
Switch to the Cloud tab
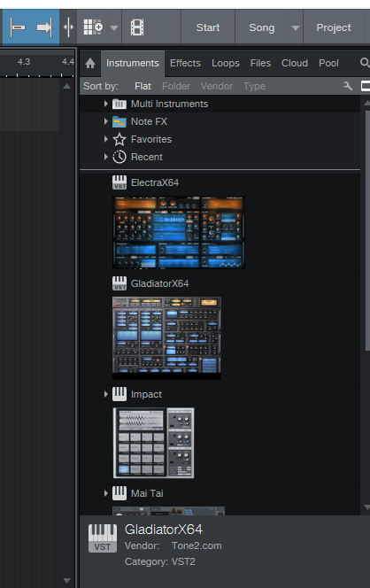pos(295,63)
